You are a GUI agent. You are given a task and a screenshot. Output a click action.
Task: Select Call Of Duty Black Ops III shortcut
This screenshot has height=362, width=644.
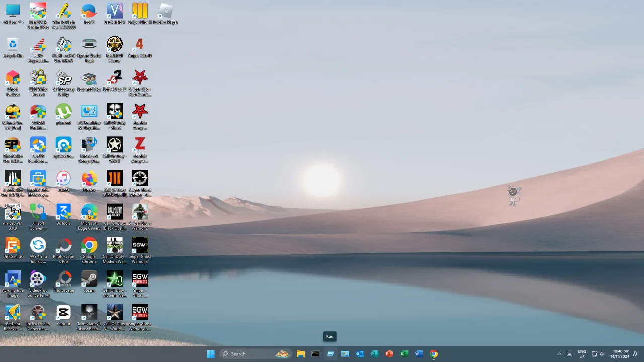click(115, 184)
